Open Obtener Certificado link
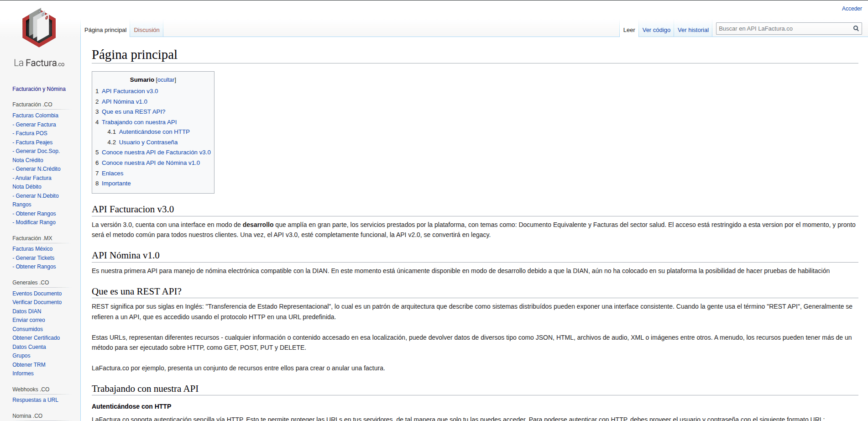The width and height of the screenshot is (868, 421). tap(36, 338)
